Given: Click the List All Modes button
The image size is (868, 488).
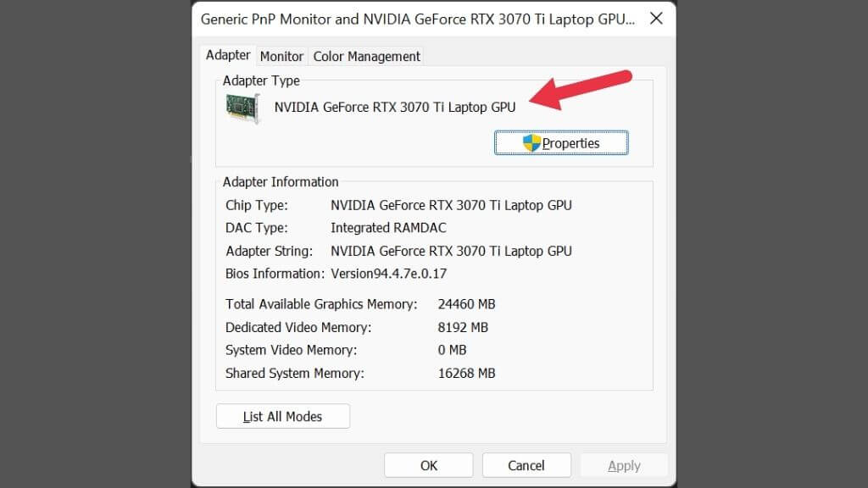Looking at the screenshot, I should (x=283, y=416).
